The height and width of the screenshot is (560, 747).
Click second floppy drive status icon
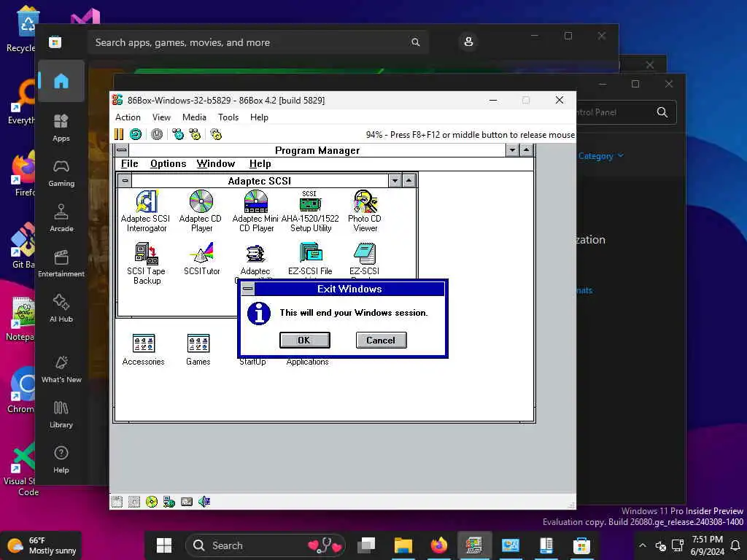tap(134, 502)
